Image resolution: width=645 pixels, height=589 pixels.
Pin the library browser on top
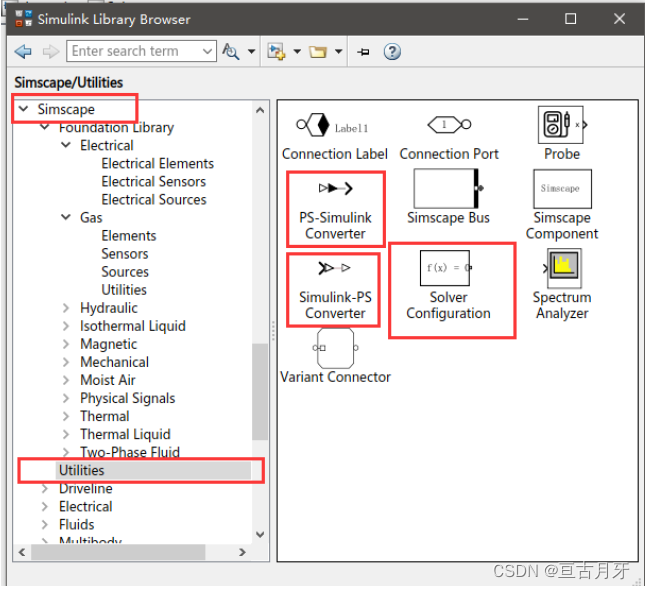363,52
